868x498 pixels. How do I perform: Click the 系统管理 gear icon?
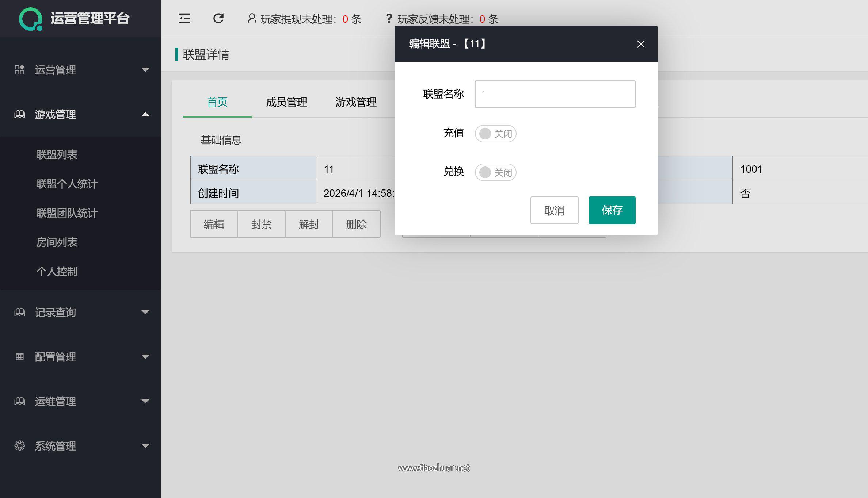pyautogui.click(x=19, y=445)
